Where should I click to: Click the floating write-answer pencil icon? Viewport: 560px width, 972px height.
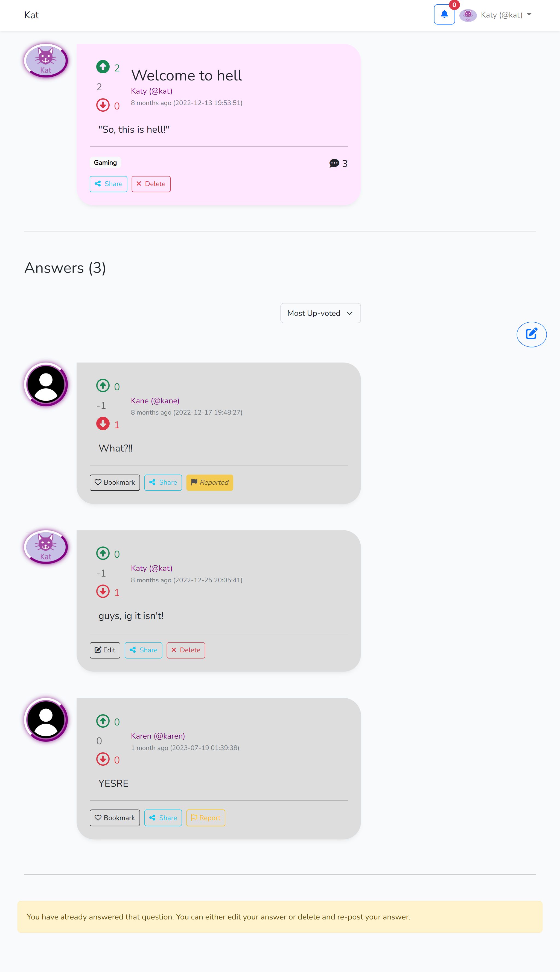[531, 334]
